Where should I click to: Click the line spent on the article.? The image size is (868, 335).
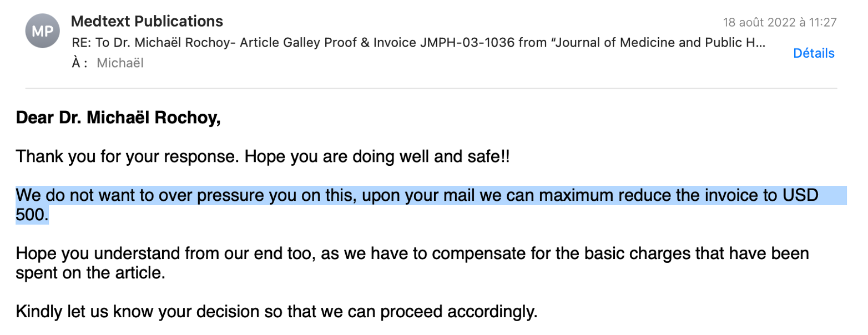click(90, 273)
